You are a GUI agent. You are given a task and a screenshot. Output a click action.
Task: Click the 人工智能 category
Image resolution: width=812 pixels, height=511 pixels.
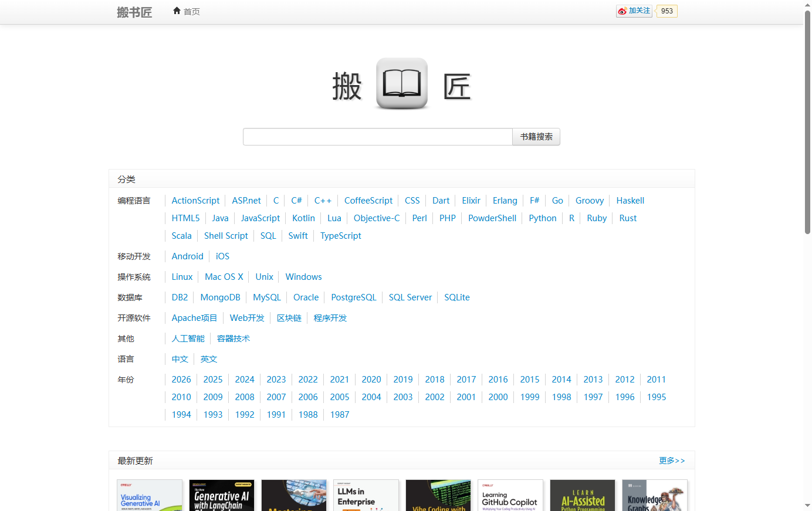point(188,339)
